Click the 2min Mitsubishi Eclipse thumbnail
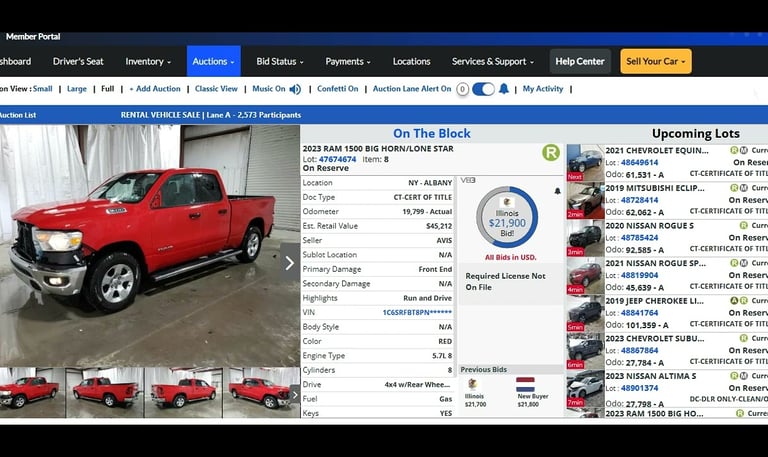 click(585, 200)
